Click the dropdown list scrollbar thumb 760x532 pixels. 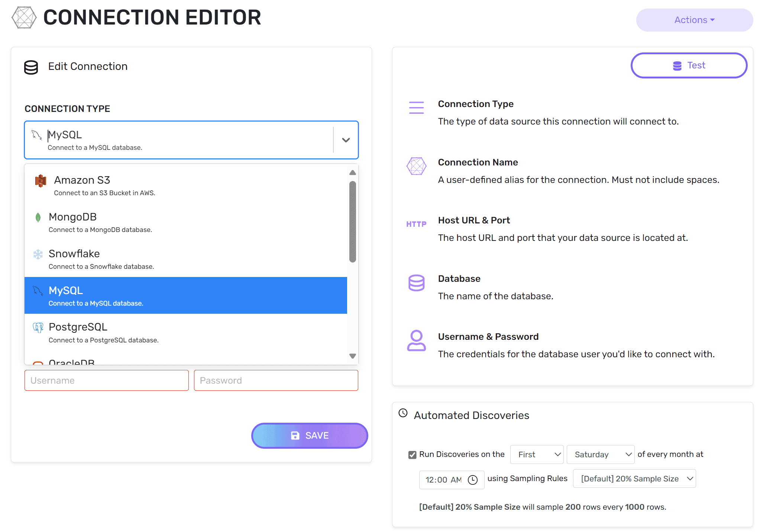pos(353,222)
